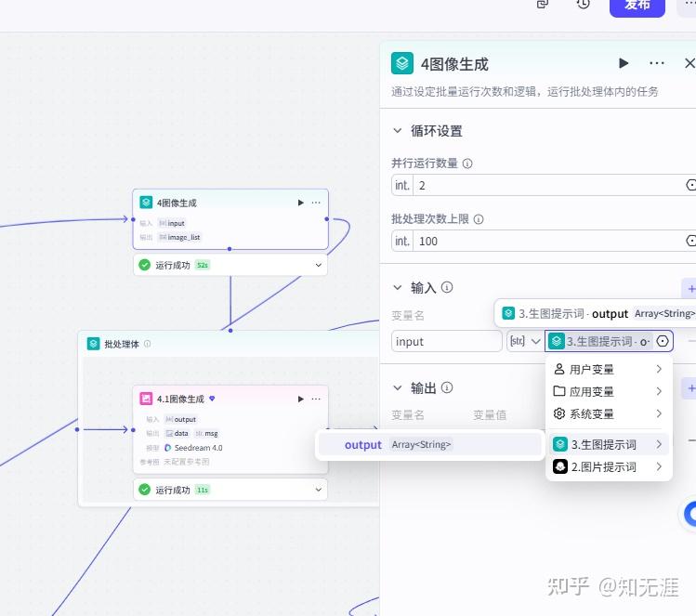Open more options on 4.1图像生成 node
The height and width of the screenshot is (616, 696).
(316, 399)
